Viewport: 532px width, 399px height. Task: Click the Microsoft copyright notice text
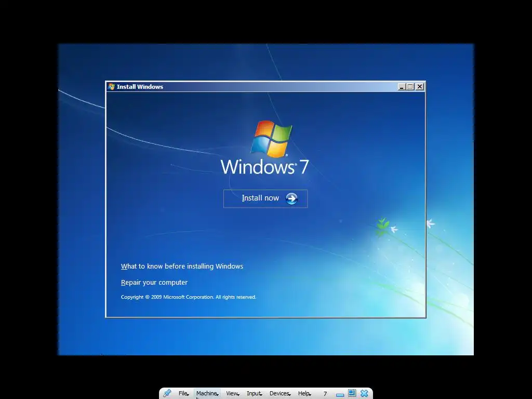click(x=188, y=297)
